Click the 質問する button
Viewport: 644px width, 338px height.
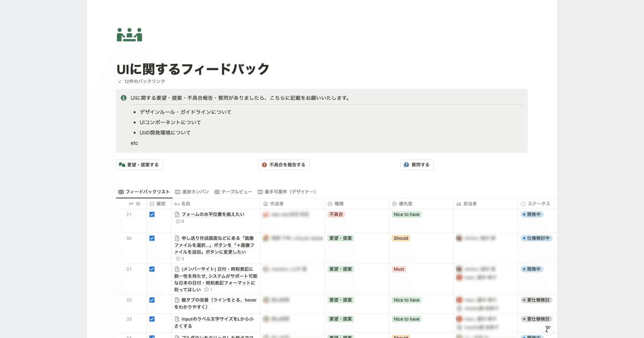point(417,165)
